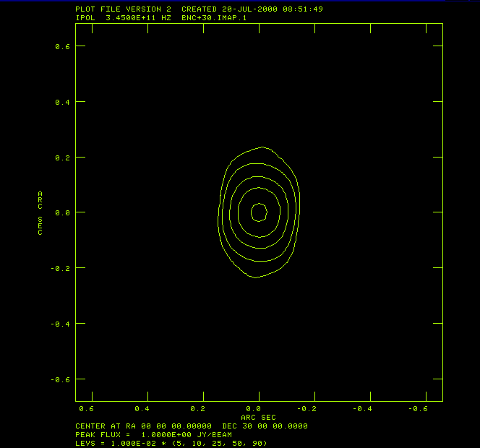480x448 pixels.
Task: Click the x-axis tick label 0.6
Action: (x=86, y=409)
